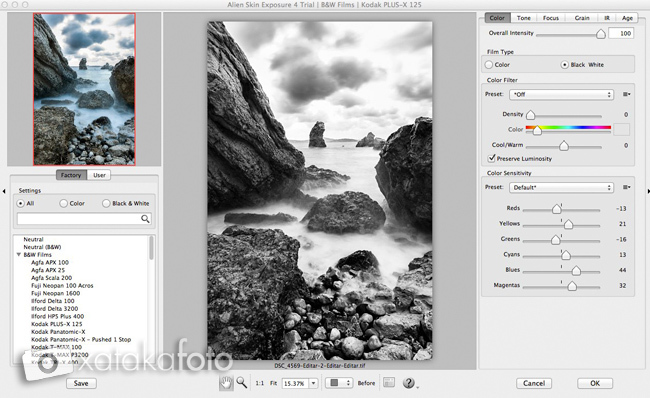Select the All settings radio button

click(x=20, y=203)
